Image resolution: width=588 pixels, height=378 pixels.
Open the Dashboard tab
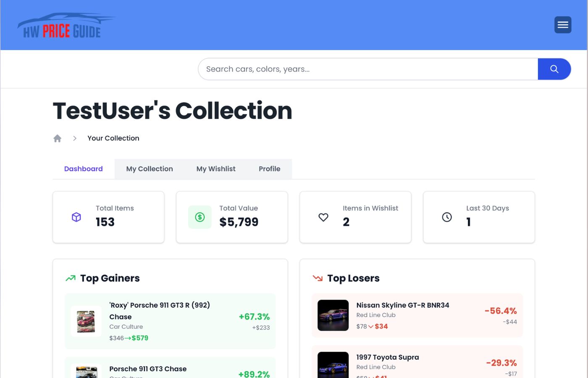coord(84,169)
